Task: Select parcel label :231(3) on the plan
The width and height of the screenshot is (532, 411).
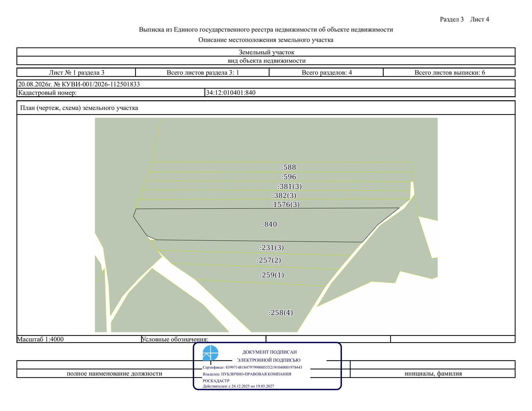Action: pos(272,248)
